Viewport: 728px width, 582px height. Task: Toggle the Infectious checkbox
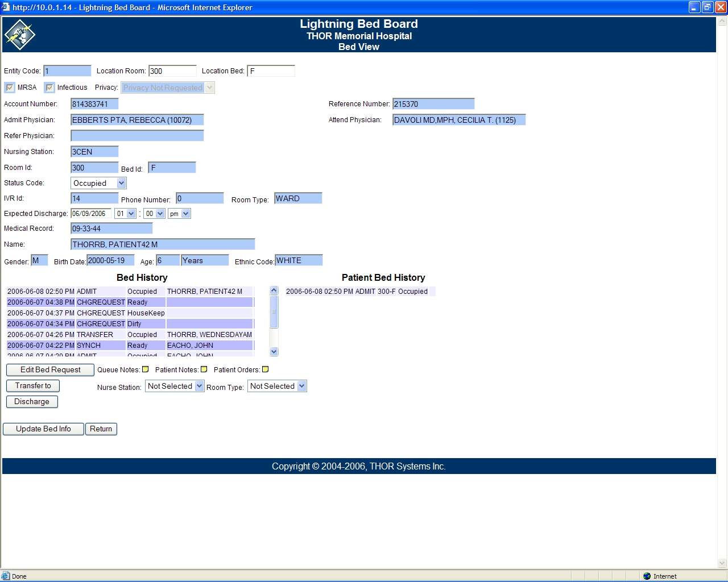click(x=49, y=88)
